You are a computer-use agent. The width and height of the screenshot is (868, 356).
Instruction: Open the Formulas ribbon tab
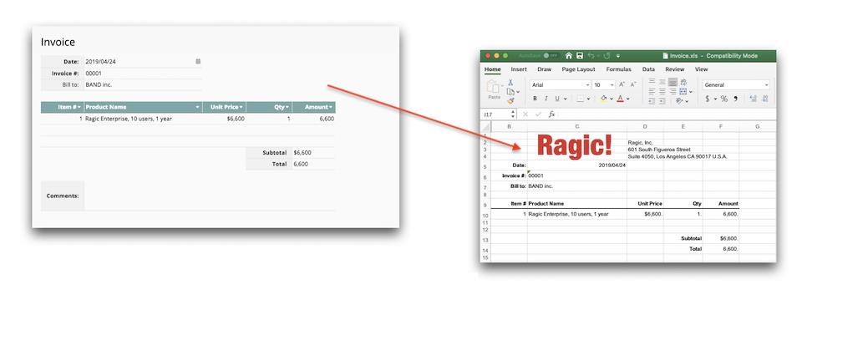pos(618,69)
